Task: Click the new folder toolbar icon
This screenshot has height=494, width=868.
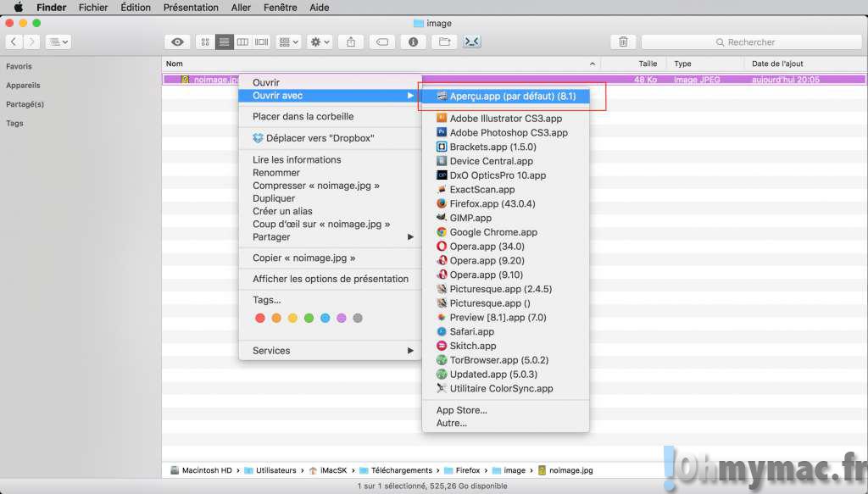Action: [x=443, y=42]
